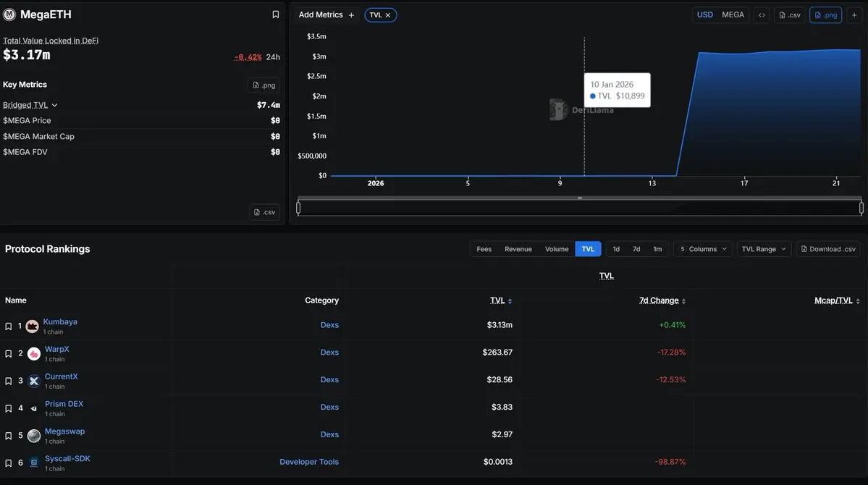Click the CurrentX logo icon
Image resolution: width=868 pixels, height=485 pixels.
click(x=34, y=381)
